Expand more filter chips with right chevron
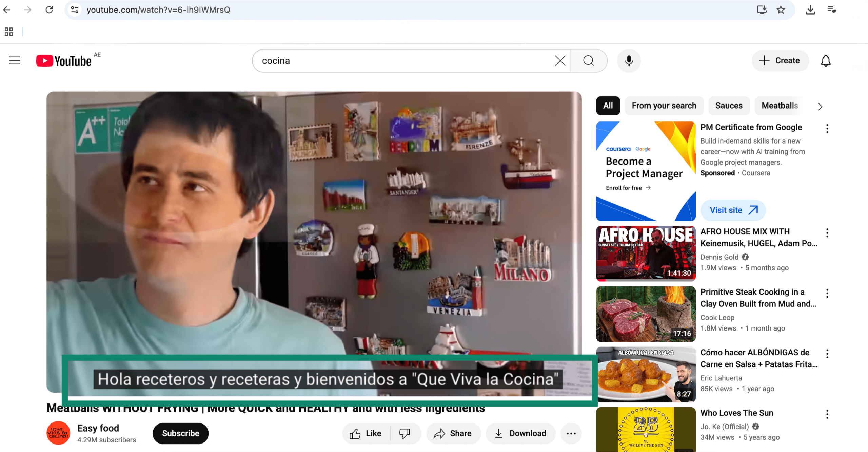This screenshot has width=868, height=452. point(820,106)
